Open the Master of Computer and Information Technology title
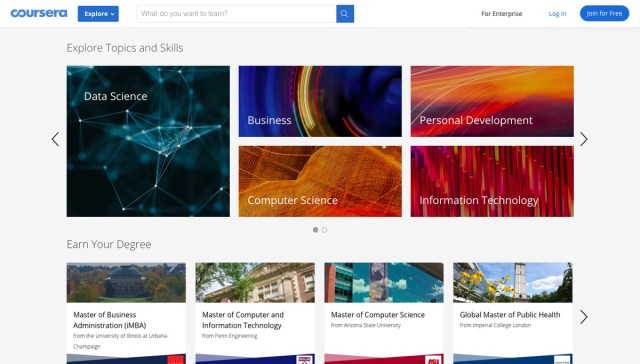 click(x=243, y=320)
